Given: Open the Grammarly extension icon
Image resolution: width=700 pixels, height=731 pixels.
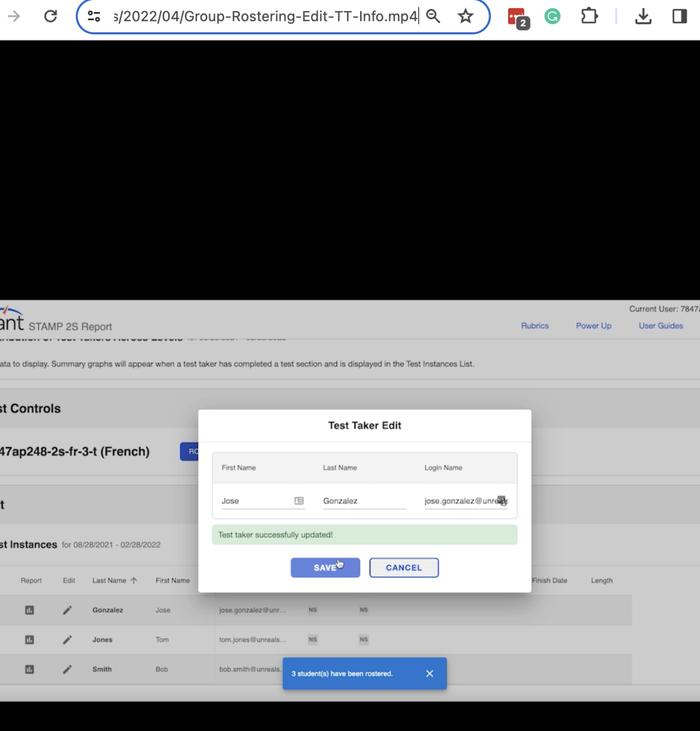Looking at the screenshot, I should (553, 16).
